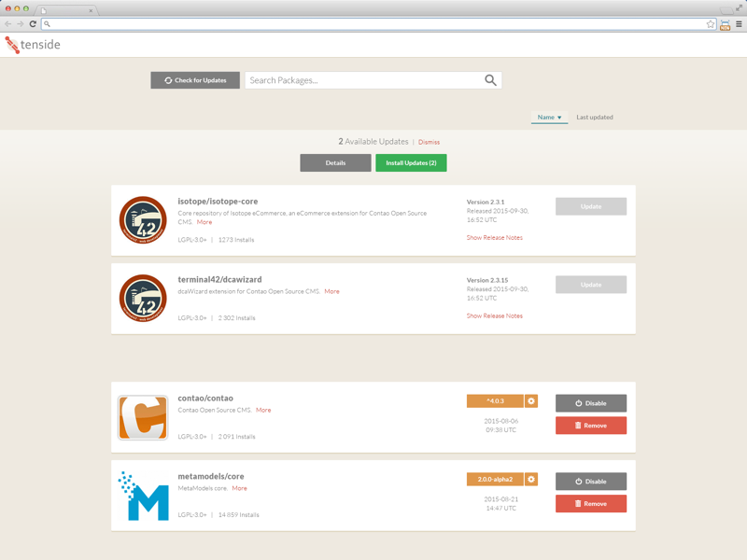Dismiss the available updates notice
The height and width of the screenshot is (560, 747).
(x=429, y=142)
